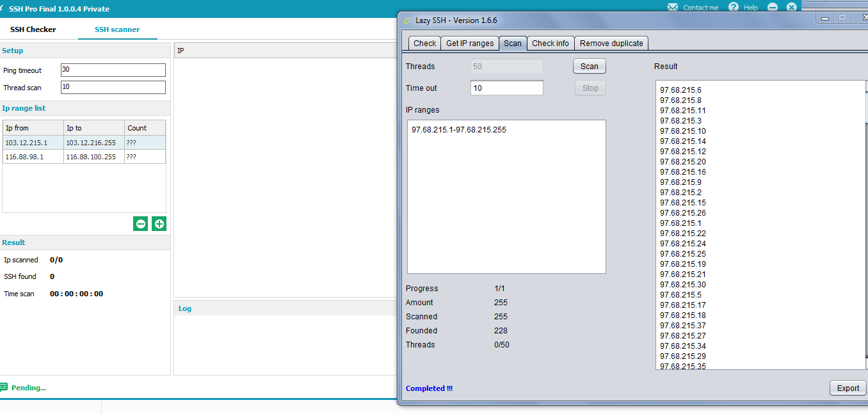Select IP range row 116.88.98.1

84,157
